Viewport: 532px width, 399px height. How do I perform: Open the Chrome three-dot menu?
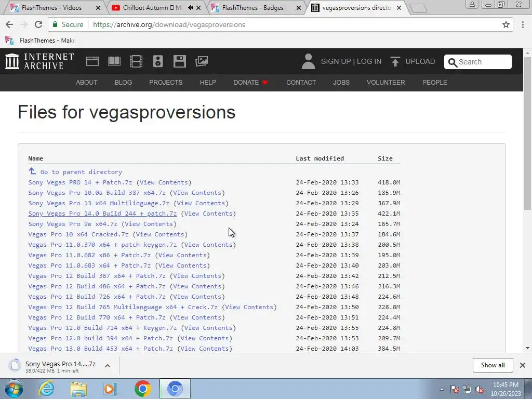pos(523,24)
